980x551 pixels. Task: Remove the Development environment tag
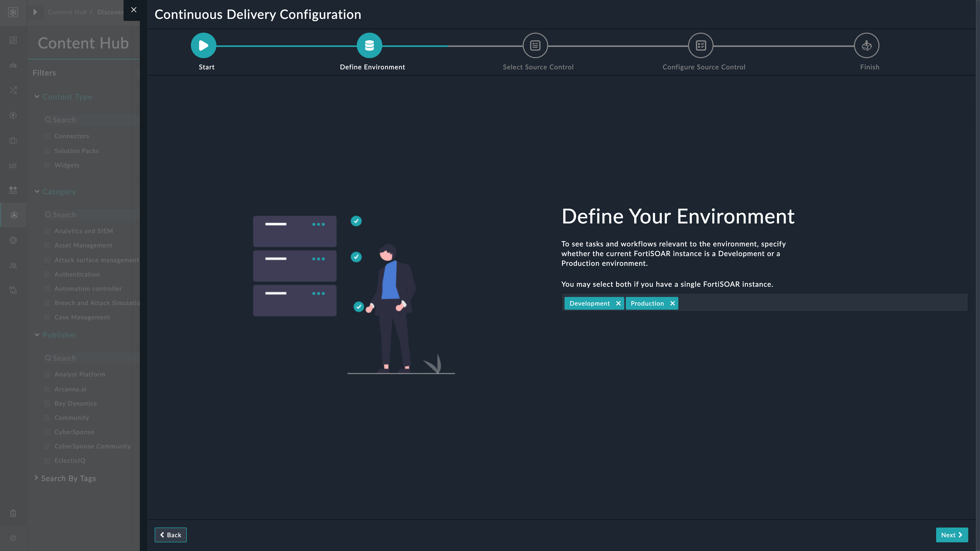618,304
